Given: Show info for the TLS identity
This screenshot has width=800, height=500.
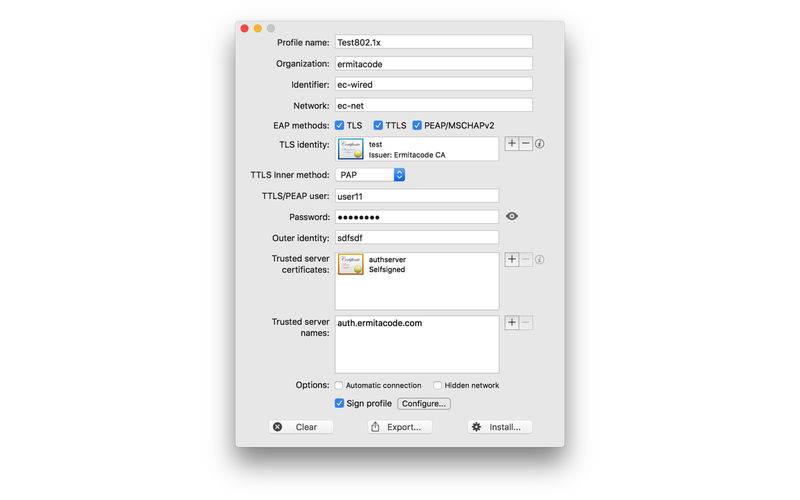Looking at the screenshot, I should coord(539,144).
